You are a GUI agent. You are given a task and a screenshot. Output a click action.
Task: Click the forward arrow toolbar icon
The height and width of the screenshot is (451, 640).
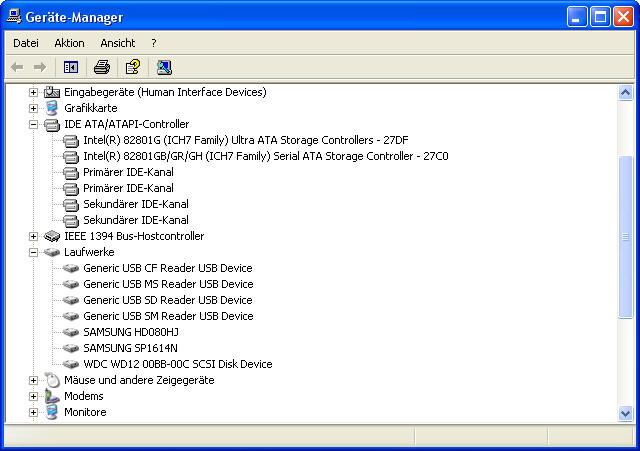click(40, 67)
